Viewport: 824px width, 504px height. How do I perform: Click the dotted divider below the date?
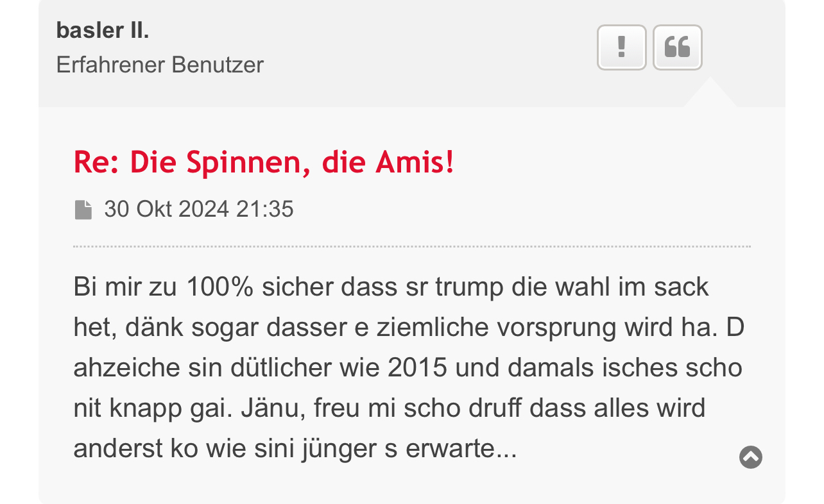click(x=411, y=246)
